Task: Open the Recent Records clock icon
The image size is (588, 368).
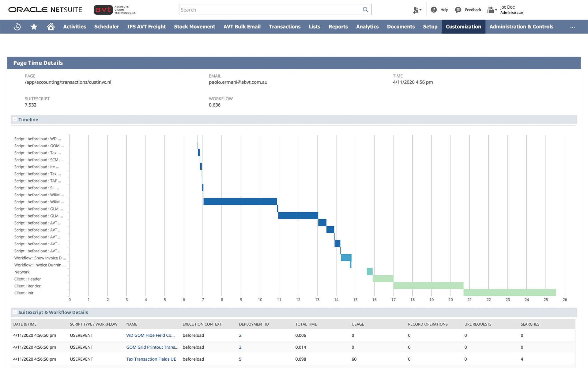Action: coord(17,27)
